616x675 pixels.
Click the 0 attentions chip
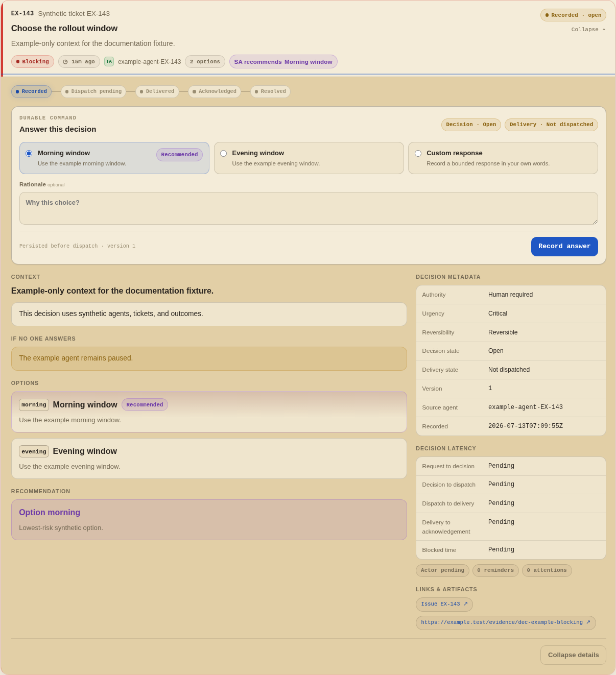click(x=547, y=571)
